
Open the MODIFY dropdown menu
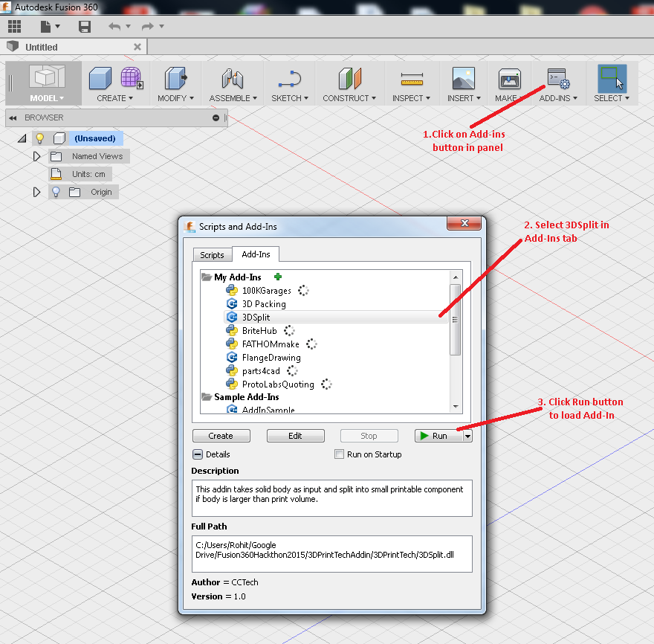[x=175, y=98]
